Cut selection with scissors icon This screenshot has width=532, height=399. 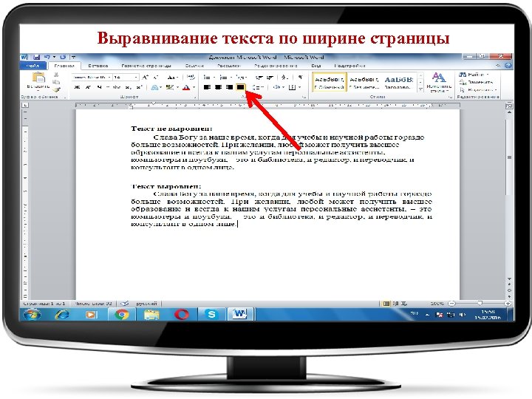(56, 75)
